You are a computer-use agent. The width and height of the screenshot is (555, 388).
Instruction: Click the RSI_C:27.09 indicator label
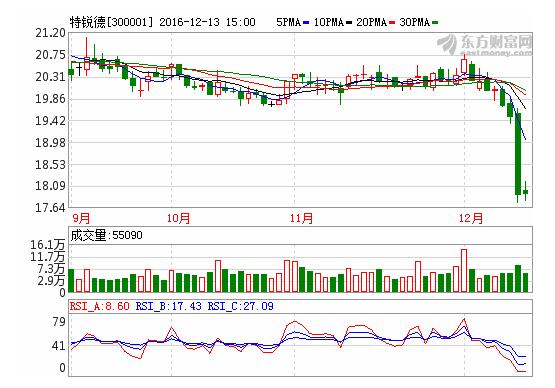coord(241,306)
